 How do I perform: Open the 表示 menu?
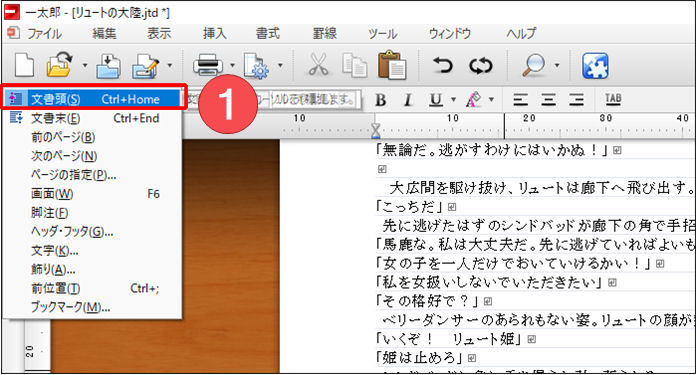coord(159,34)
